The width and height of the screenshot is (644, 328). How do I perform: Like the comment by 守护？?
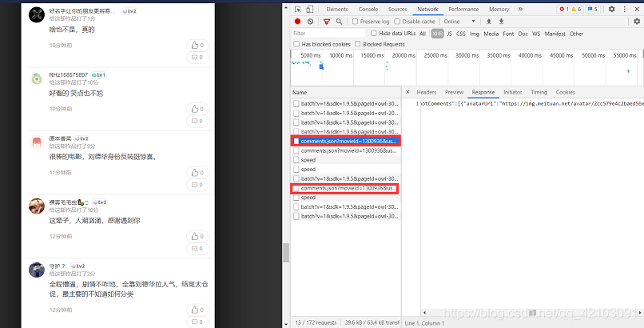197,310
